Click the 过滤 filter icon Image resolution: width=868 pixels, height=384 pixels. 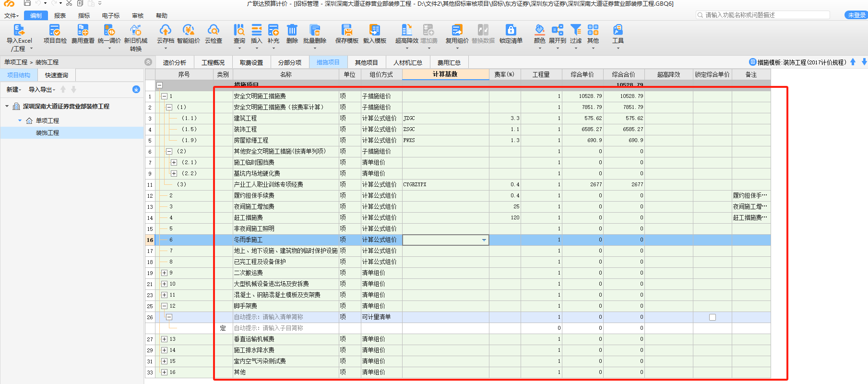576,30
